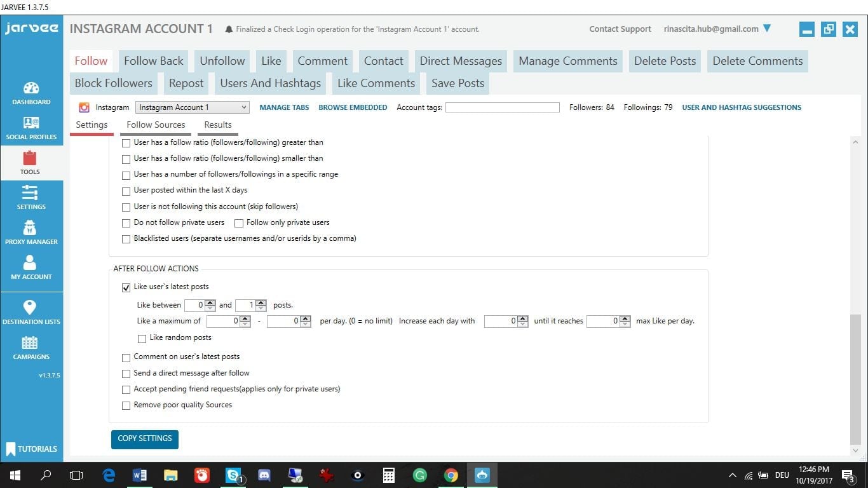Viewport: 868px width, 488px height.
Task: Enable follow ratio smaller than filter
Action: tap(126, 159)
